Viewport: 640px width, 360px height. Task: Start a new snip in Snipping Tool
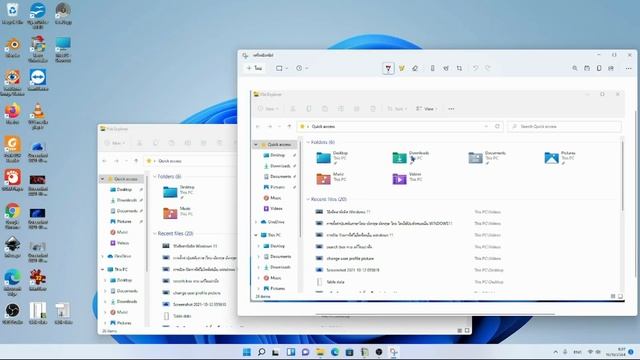[254, 68]
